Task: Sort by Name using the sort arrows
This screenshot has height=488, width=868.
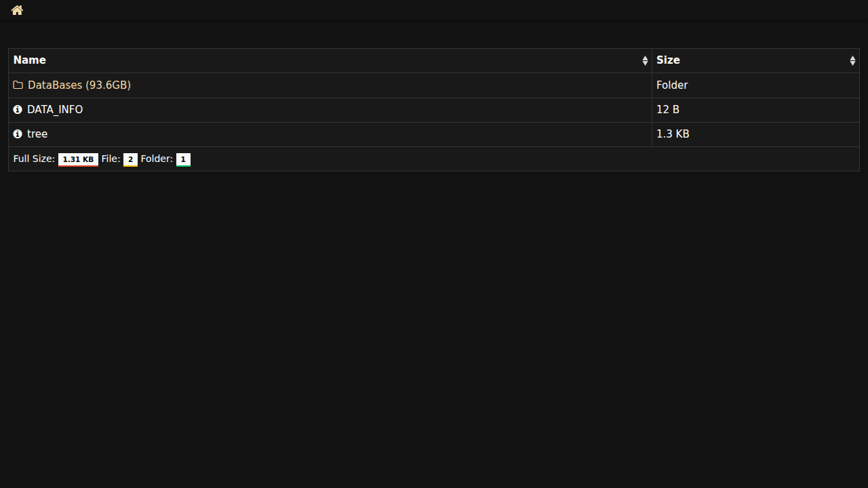Action: (x=645, y=61)
